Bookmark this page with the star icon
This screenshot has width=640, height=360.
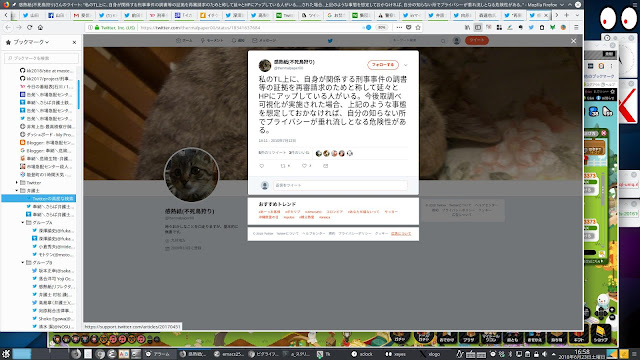418,27
